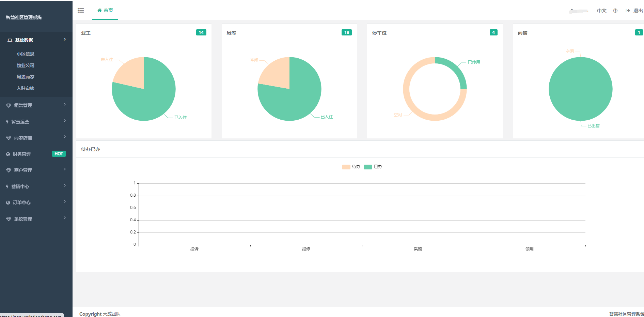Viewport: 644px width, 317px height.
Task: Click the logout arrow icon
Action: pos(628,11)
